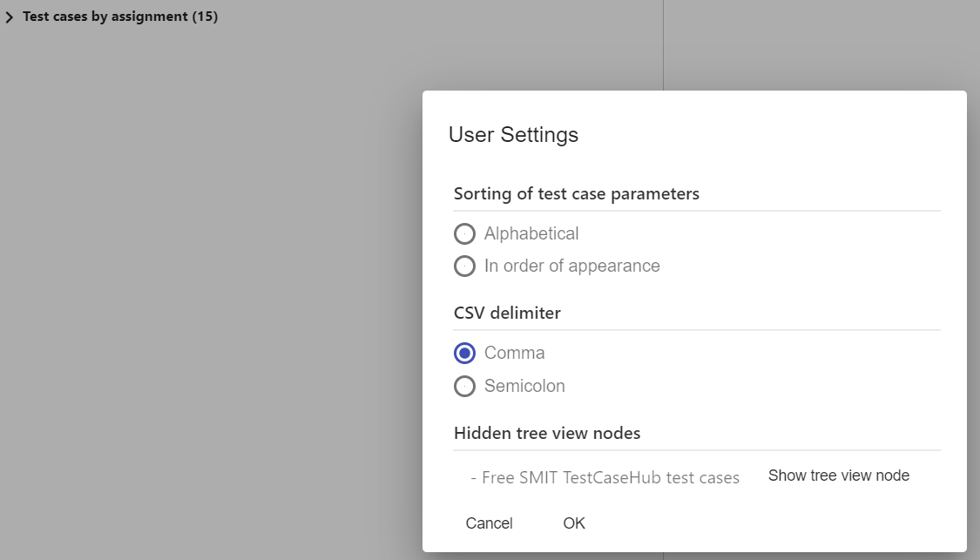The image size is (980, 560).
Task: Expand the Test cases by assignment chevron
Action: pos(10,17)
